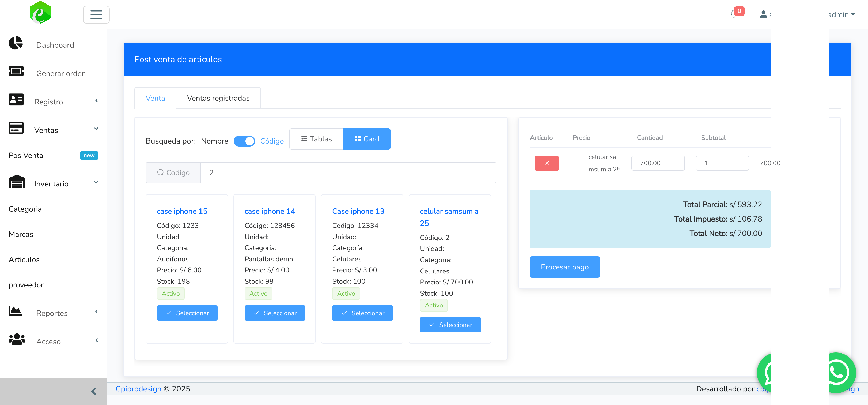This screenshot has height=405, width=868.
Task: Select the Pos Venta menu item
Action: [26, 155]
